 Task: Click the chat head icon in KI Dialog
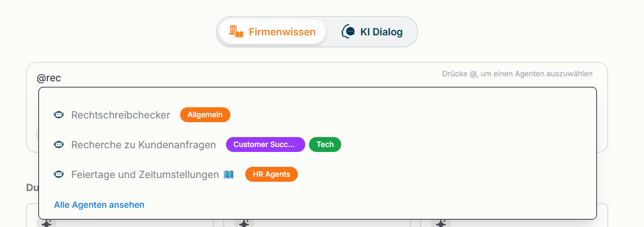coord(348,32)
